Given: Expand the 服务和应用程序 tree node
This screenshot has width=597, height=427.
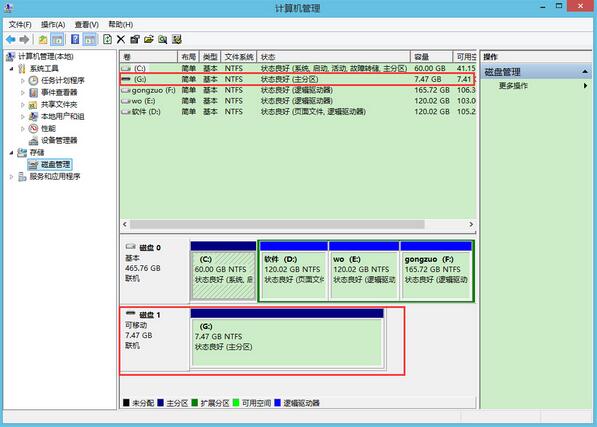Looking at the screenshot, I should (11, 177).
